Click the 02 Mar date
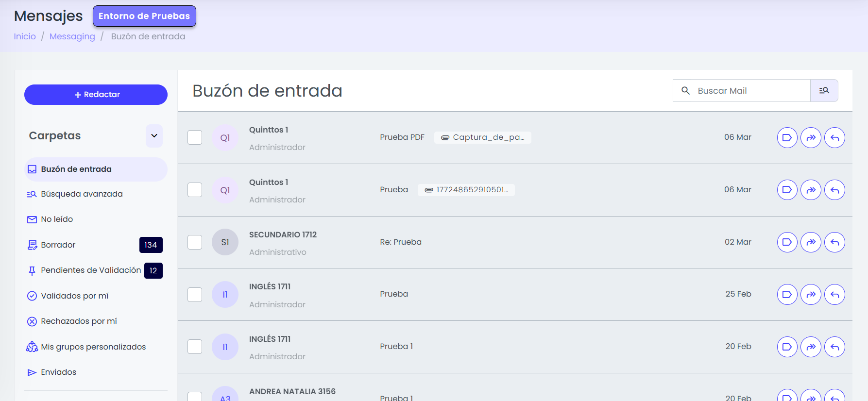Image resolution: width=868 pixels, height=401 pixels. [x=738, y=242]
